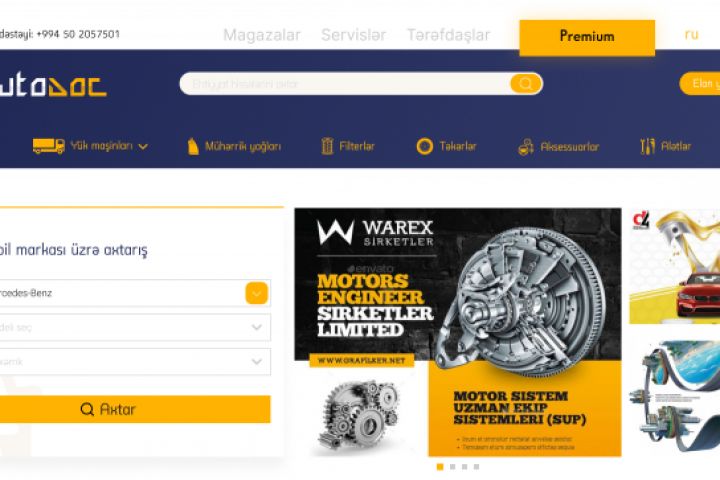720x480 pixels.
Task: Open the Tərəfdaşlar link
Action: point(449,35)
